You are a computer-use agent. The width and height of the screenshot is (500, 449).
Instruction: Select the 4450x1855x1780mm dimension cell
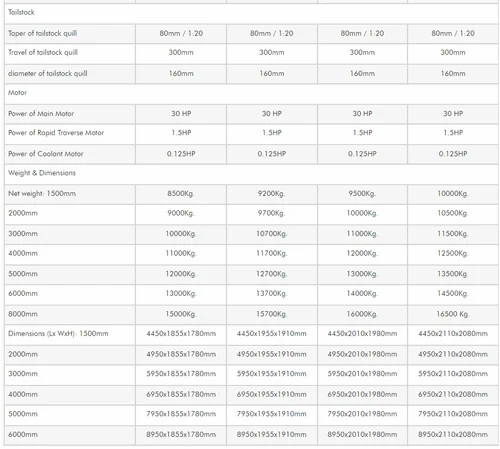click(x=181, y=334)
